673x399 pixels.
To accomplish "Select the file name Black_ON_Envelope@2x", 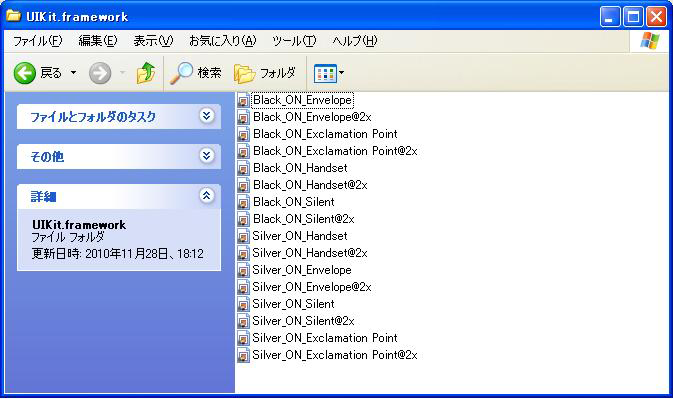I will [x=312, y=117].
